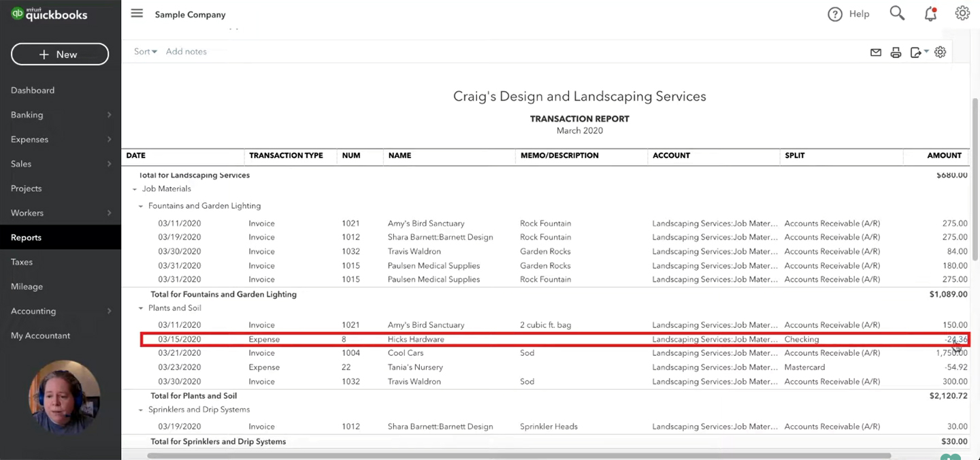980x460 pixels.
Task: Click the $30.00 Sprinklers total amount
Action: 954,442
